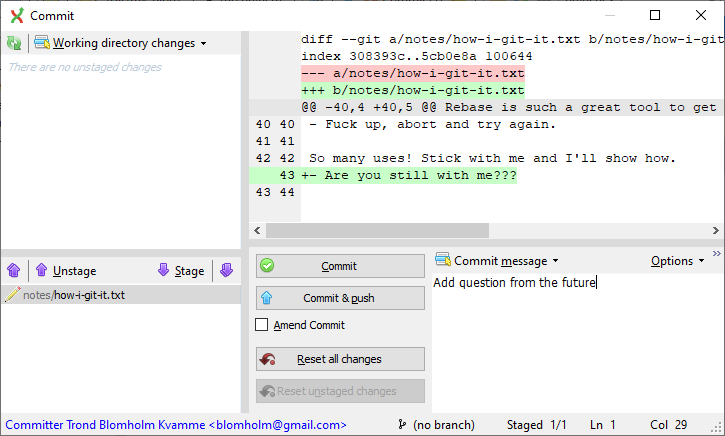Click the green checkmark icon on Commit
725x436 pixels.
267,265
